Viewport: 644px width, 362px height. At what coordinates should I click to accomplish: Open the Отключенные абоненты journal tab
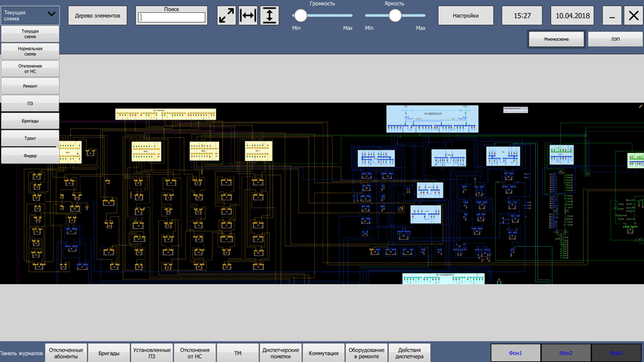pos(66,353)
